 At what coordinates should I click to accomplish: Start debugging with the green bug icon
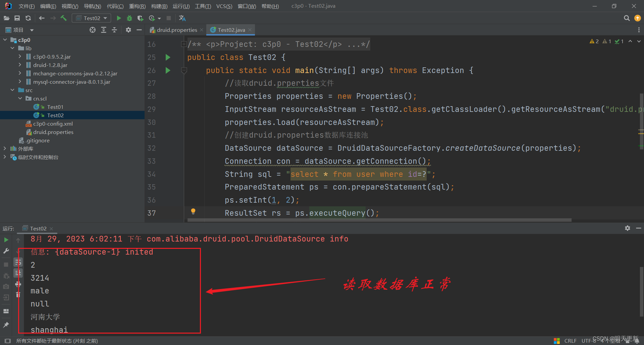pyautogui.click(x=129, y=18)
